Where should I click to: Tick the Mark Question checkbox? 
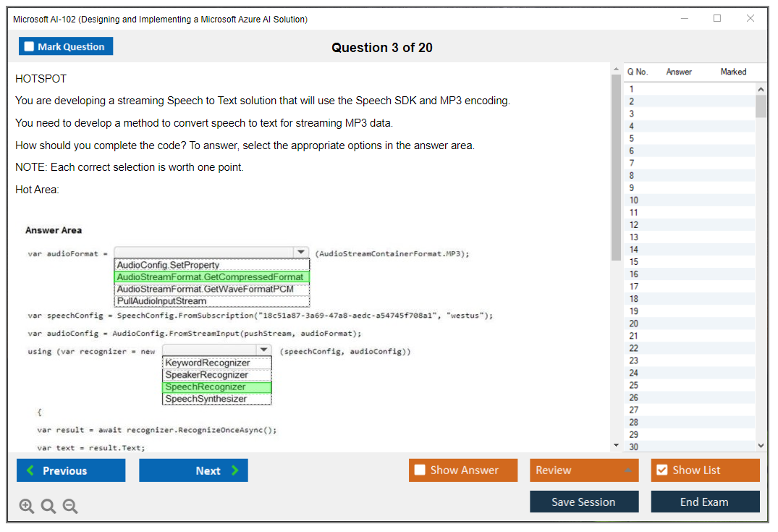pyautogui.click(x=30, y=46)
